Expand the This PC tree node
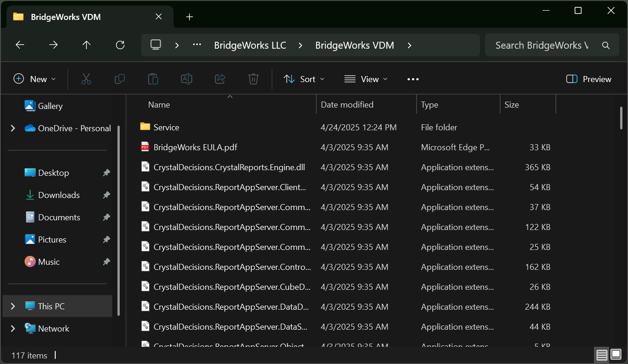628x364 pixels. click(x=13, y=306)
